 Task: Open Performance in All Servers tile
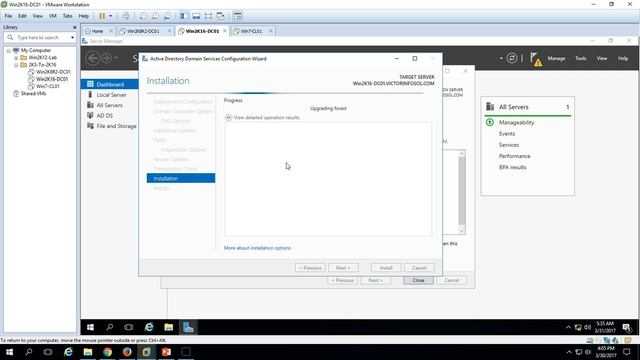click(x=514, y=156)
